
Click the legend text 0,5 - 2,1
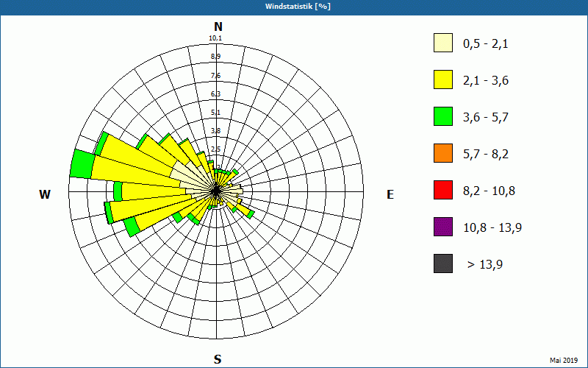(486, 44)
